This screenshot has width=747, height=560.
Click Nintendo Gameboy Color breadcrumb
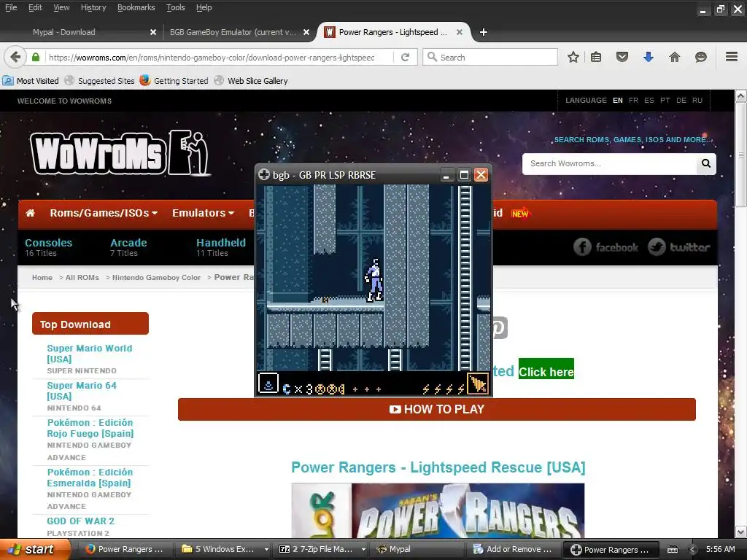coord(156,278)
